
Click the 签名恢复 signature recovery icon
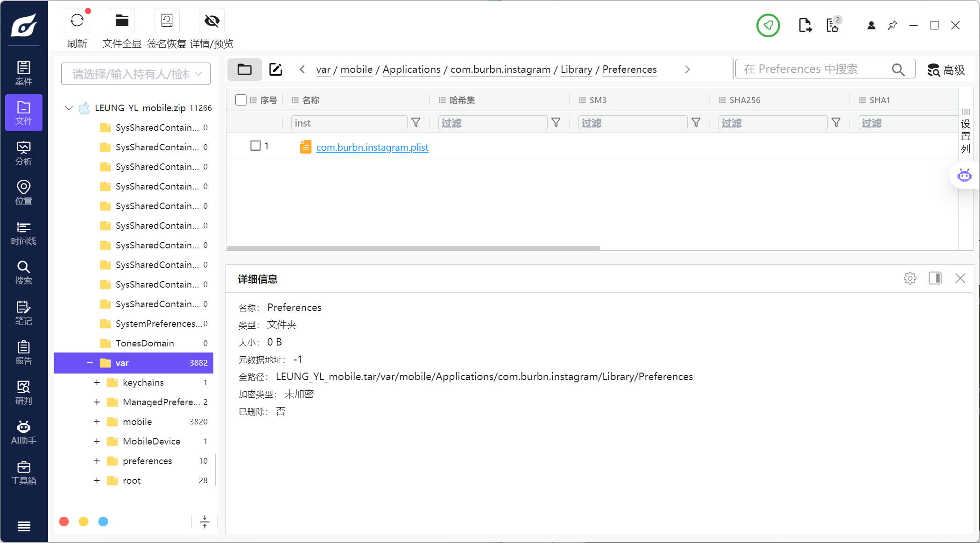tap(167, 21)
